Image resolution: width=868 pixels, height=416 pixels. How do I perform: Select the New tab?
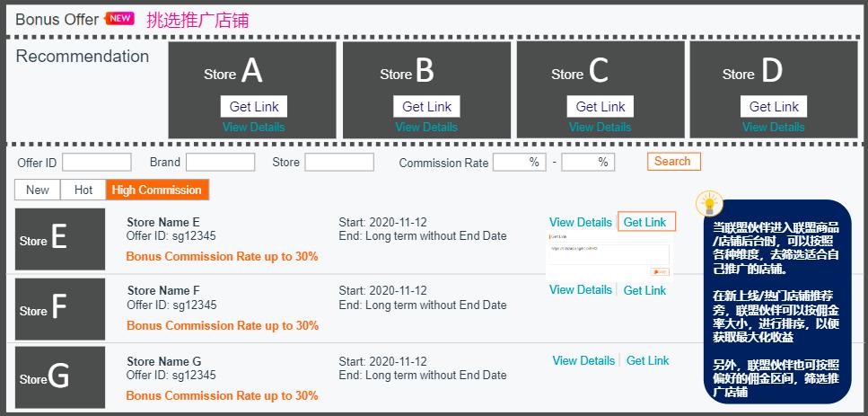click(38, 190)
